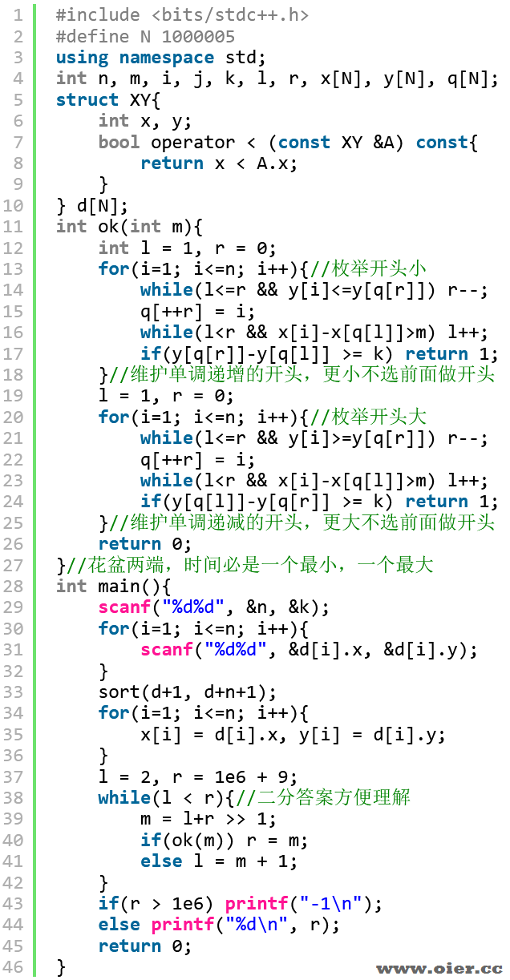Click 'using namespace std;' statement
510x980 pixels.
(x=160, y=57)
